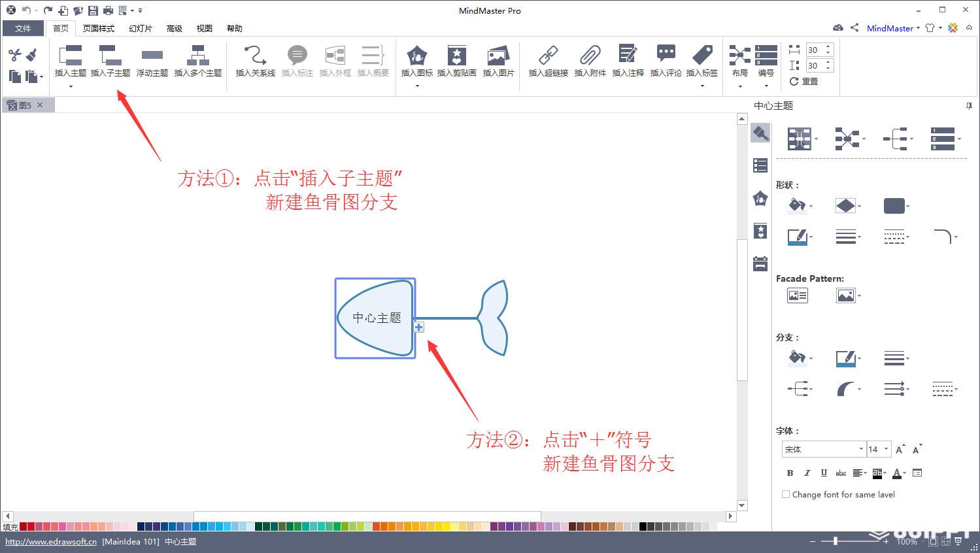
Task: Open the 文件 file menu
Action: pos(23,28)
